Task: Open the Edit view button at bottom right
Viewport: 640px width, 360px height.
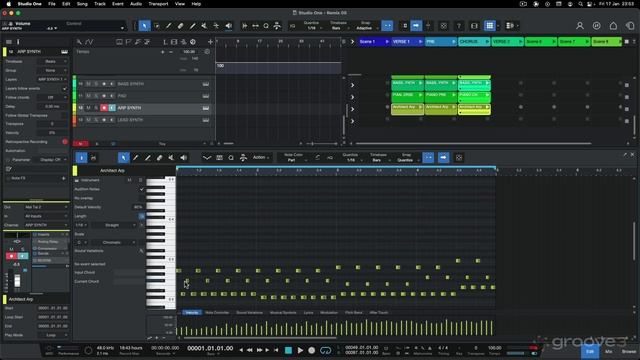Action: click(x=590, y=351)
